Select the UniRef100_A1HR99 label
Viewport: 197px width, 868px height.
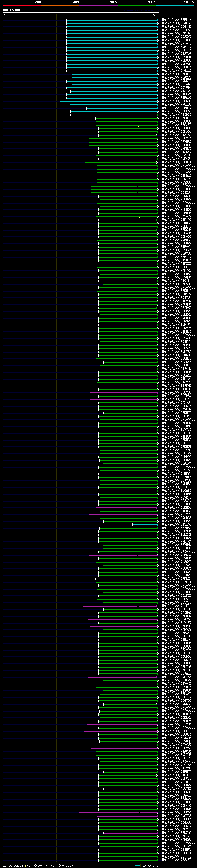177,457
